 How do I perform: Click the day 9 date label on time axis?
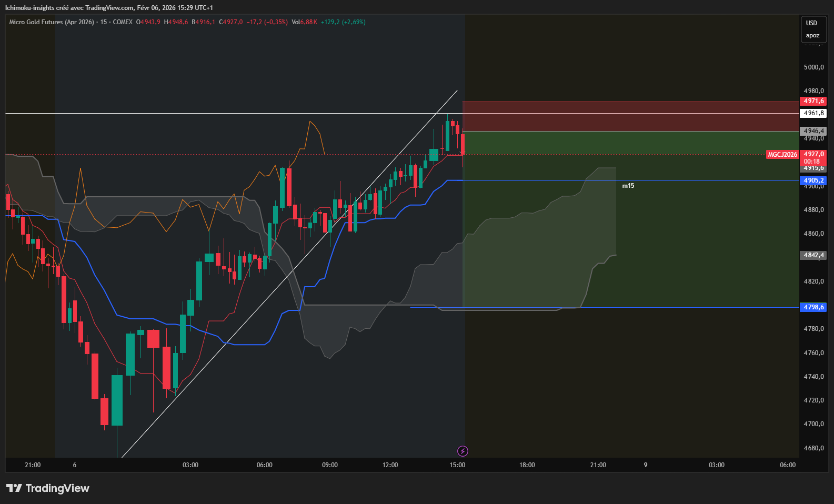point(646,465)
